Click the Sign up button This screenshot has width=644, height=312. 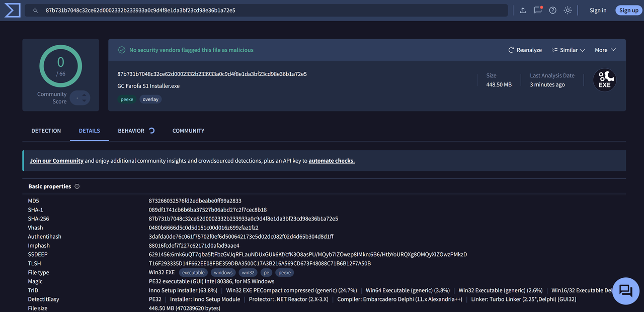629,10
